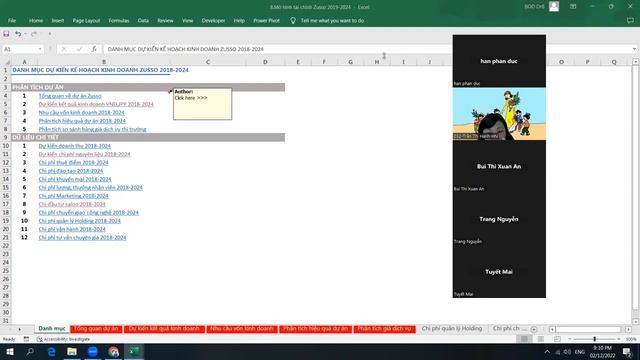
Task: Click the Select All corner triangle
Action: tap(7, 62)
